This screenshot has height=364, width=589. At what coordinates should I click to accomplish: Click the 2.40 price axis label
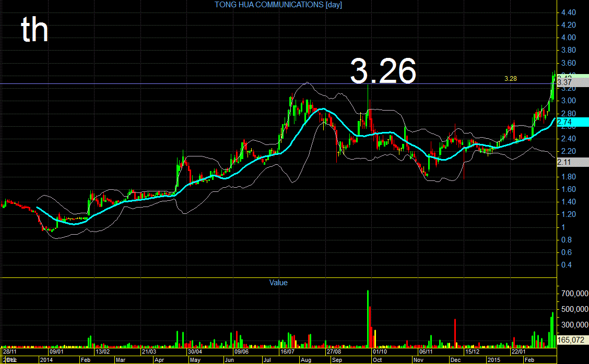tap(568, 139)
